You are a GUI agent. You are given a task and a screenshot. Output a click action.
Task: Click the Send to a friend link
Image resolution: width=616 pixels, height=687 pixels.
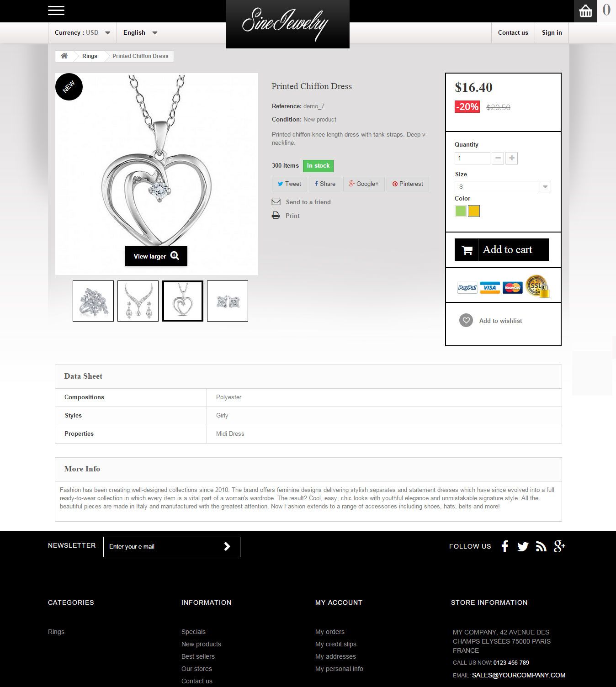click(308, 202)
